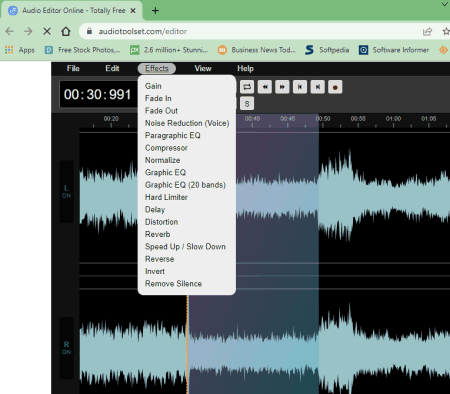Open the Edit menu
This screenshot has width=450, height=394.
click(112, 68)
